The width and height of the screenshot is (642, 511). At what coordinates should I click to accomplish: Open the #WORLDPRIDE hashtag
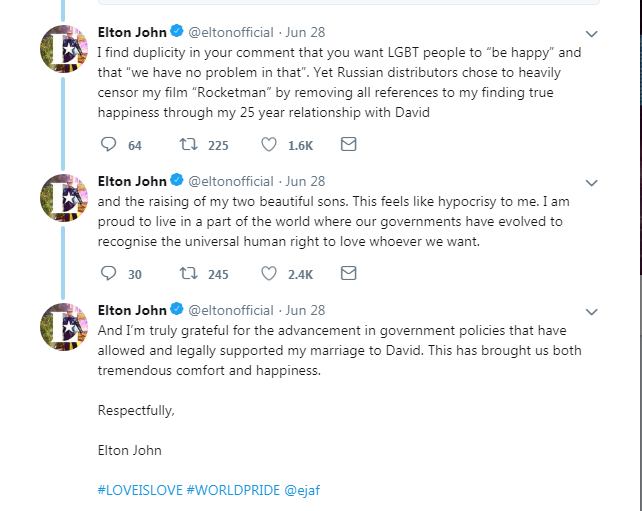click(x=233, y=490)
